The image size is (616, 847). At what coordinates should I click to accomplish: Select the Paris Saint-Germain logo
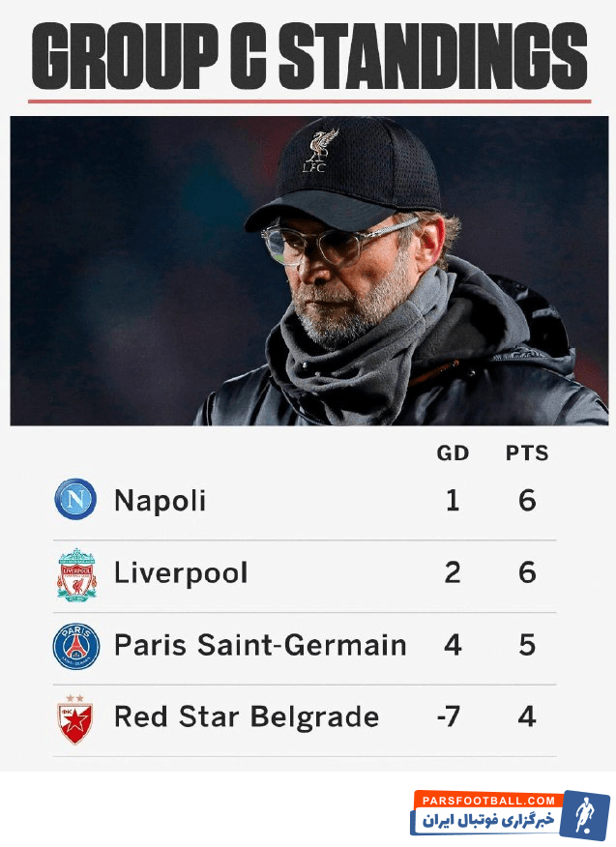[x=76, y=646]
